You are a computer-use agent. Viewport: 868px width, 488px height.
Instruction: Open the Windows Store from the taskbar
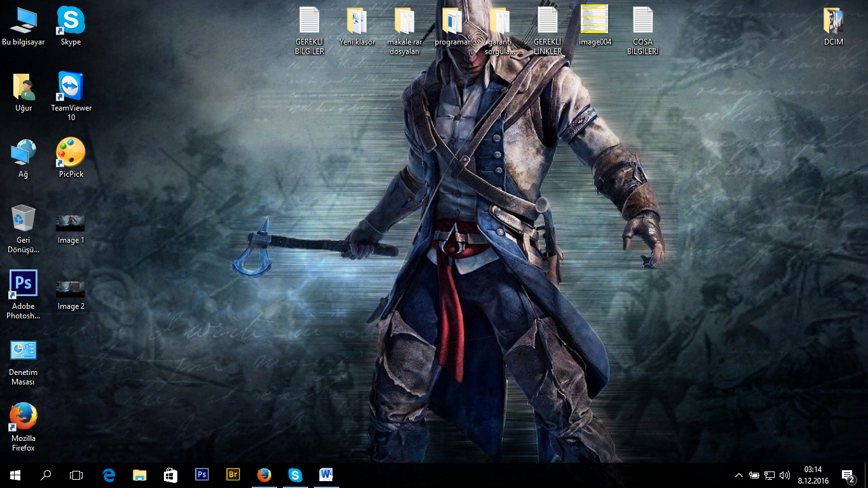(x=170, y=475)
